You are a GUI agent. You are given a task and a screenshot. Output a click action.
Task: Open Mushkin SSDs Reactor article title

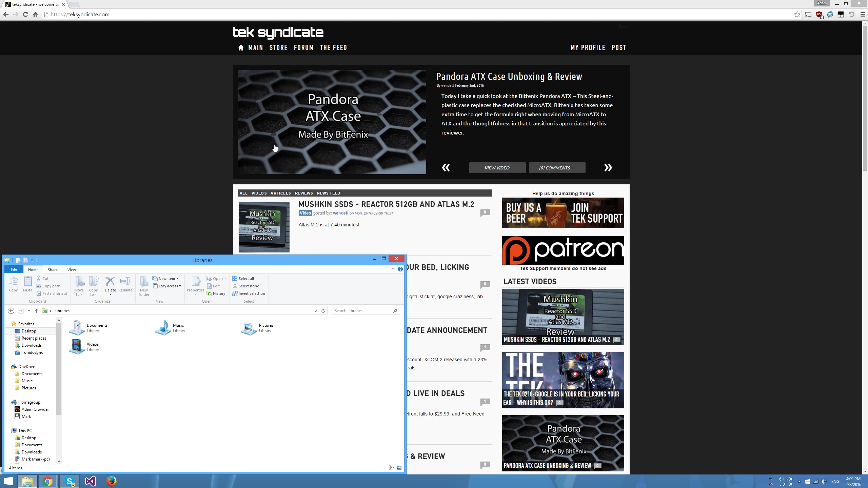coord(386,204)
